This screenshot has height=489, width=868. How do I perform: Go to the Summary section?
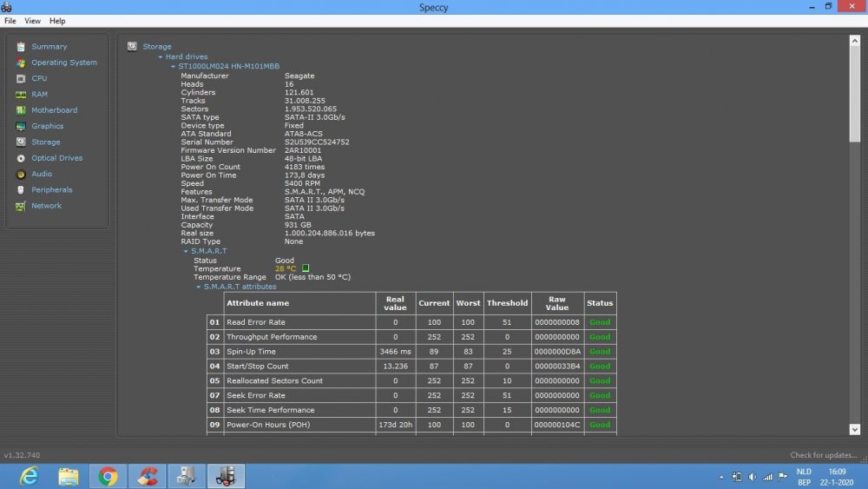49,47
